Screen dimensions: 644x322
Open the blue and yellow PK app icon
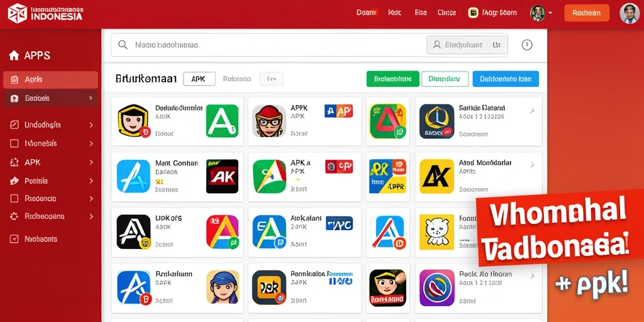[387, 176]
